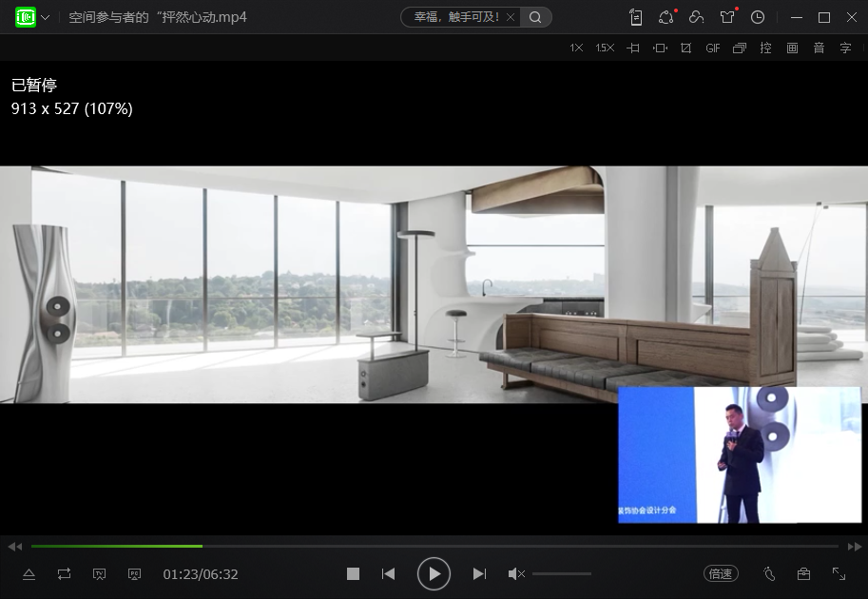This screenshot has height=599, width=868.
Task: Open playback history clock icon
Action: point(758,17)
